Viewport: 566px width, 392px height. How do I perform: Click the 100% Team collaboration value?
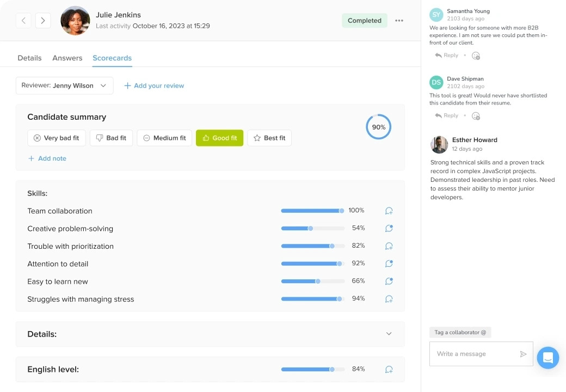point(356,210)
